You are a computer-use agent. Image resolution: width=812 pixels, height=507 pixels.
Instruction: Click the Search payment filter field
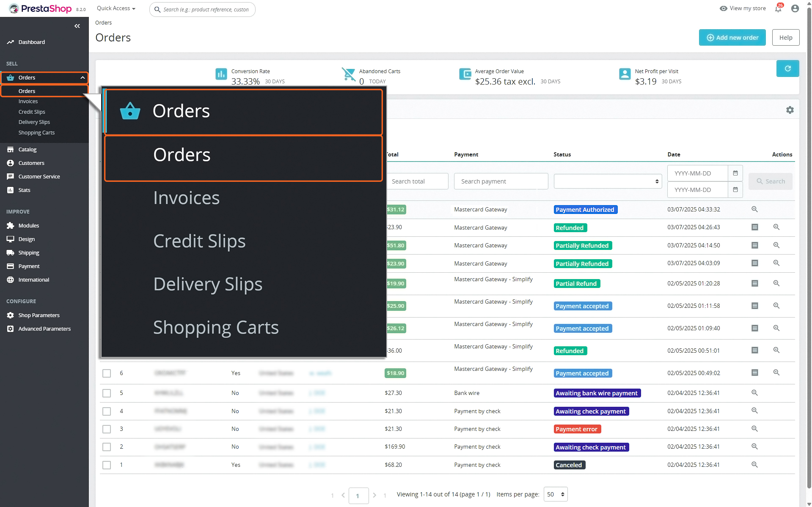[x=501, y=181]
